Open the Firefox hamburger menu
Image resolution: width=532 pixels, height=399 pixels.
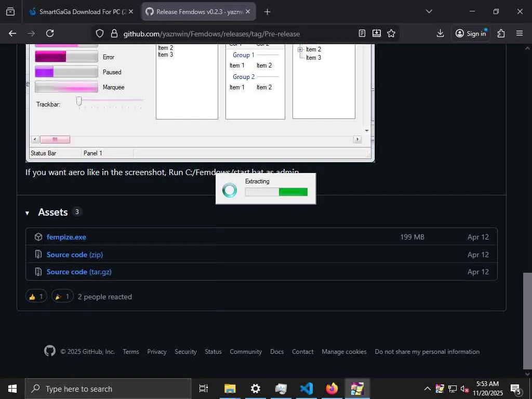click(x=520, y=33)
